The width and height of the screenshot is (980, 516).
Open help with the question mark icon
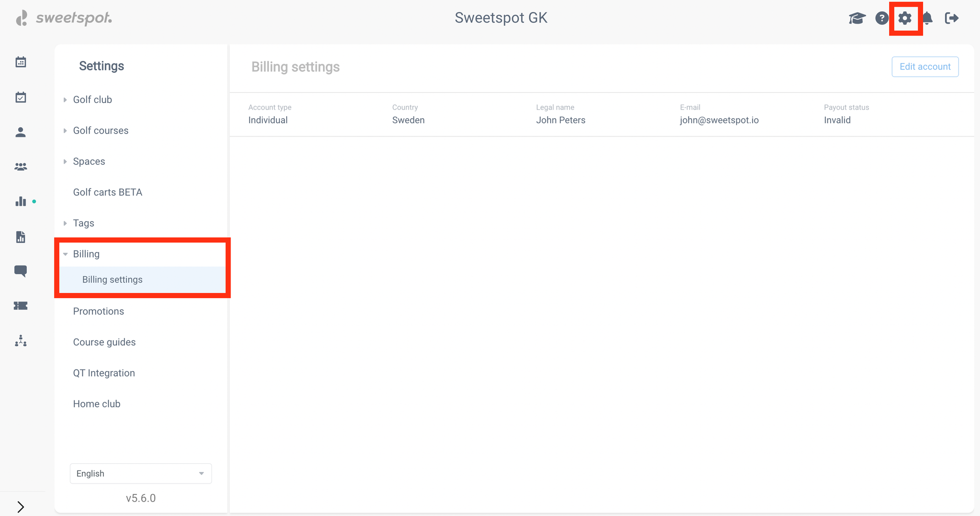[x=881, y=18]
